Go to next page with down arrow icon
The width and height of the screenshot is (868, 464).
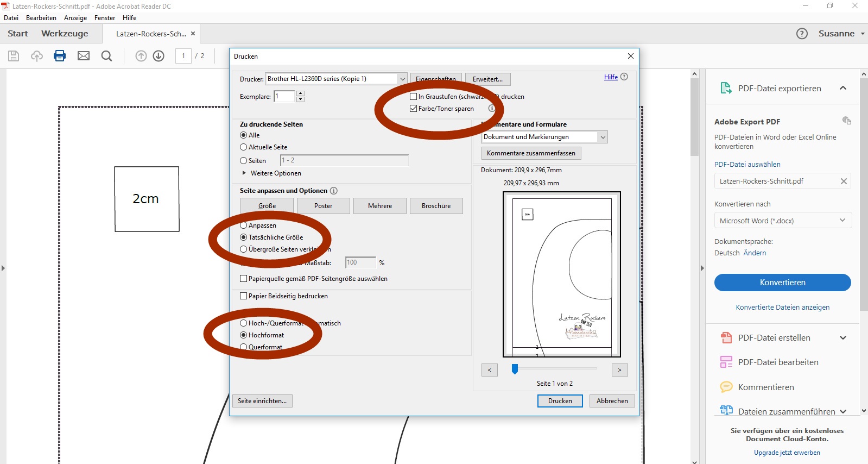pos(159,56)
